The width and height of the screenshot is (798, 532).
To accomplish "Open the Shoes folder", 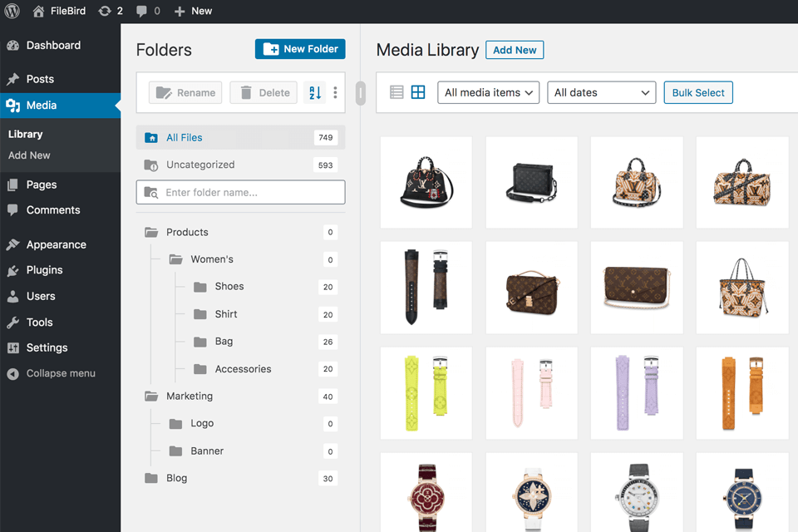I will point(229,286).
